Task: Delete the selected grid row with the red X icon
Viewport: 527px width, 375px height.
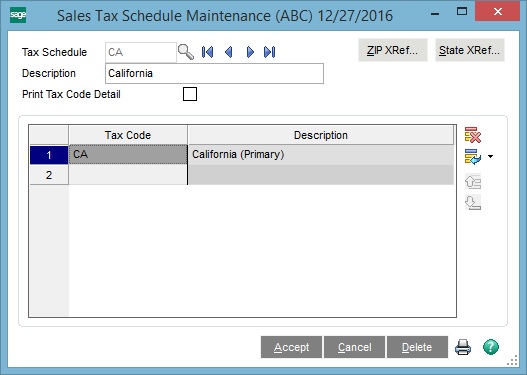Action: coord(473,135)
